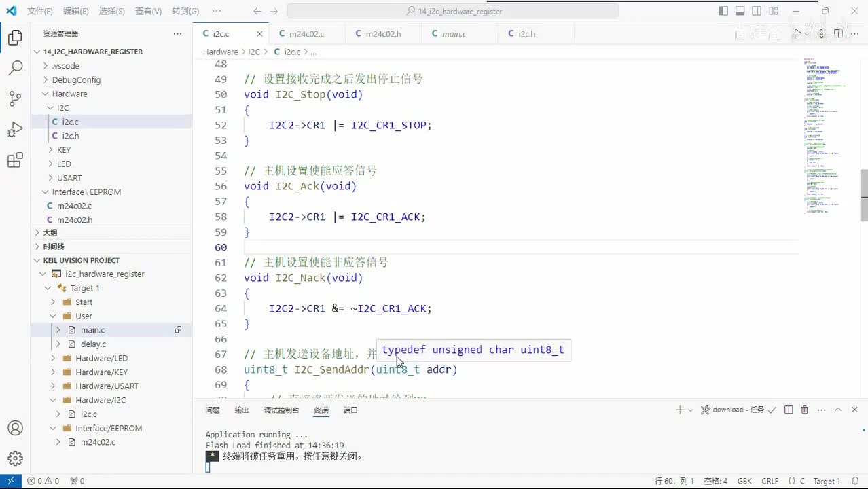Split the terminal panel
The image size is (868, 489).
tap(789, 410)
